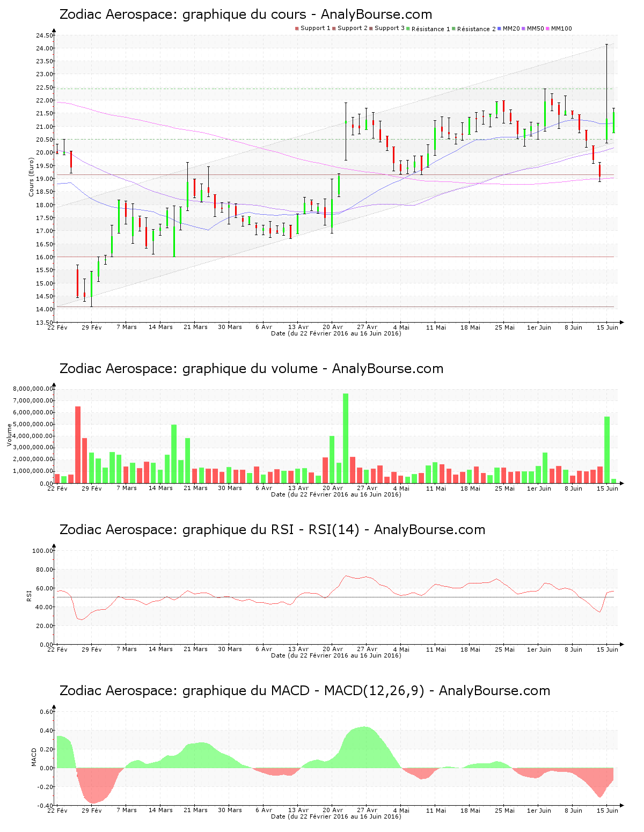Click the 'graphique du RSI - RSI(14)' title
Viewport: 644px width, 832px height.
pos(272,530)
